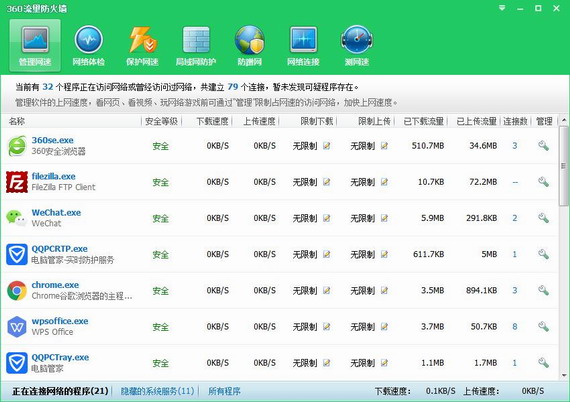Image resolution: width=570 pixels, height=402 pixels.
Task: Sort by 安全等级 column header
Action: (x=161, y=121)
